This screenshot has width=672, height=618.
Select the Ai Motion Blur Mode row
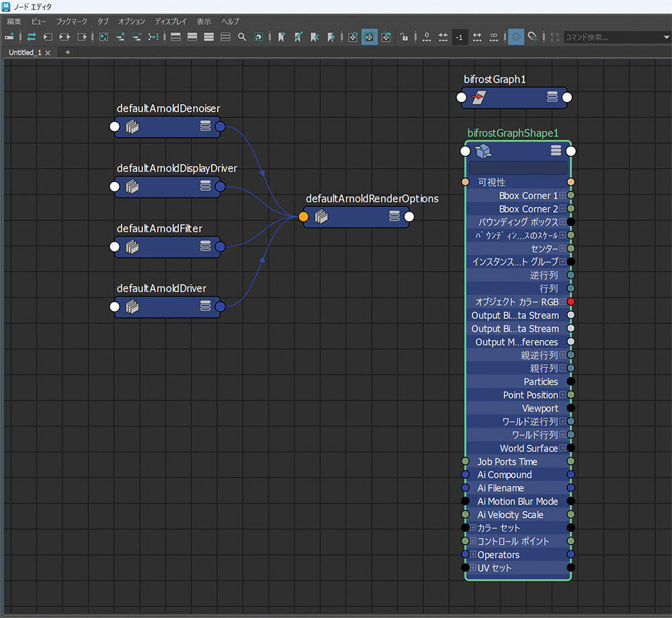pyautogui.click(x=517, y=501)
